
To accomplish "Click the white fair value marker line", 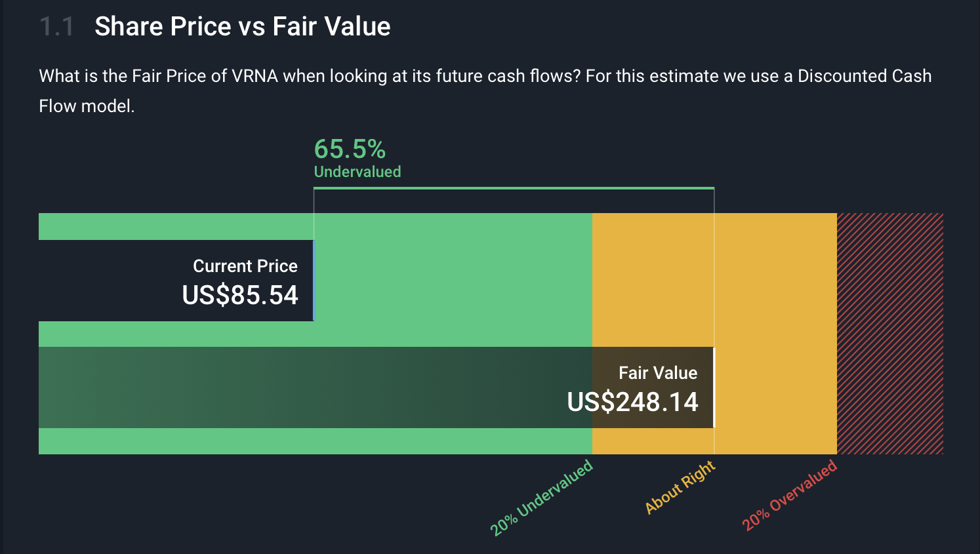I will (714, 387).
